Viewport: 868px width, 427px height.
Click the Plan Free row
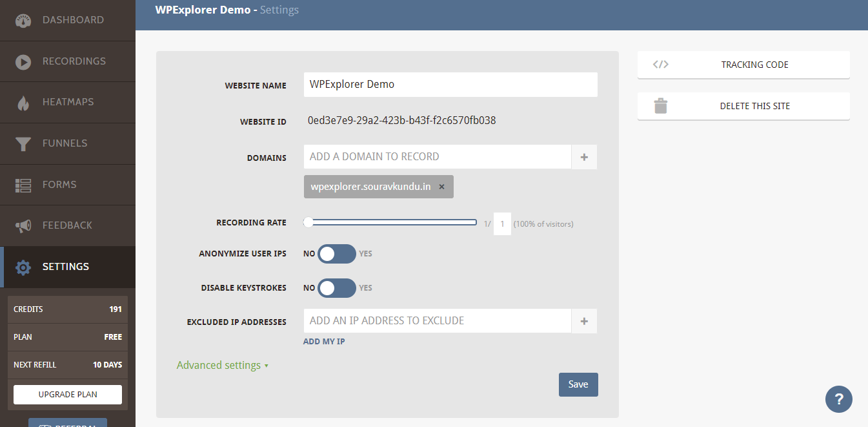[x=68, y=337]
